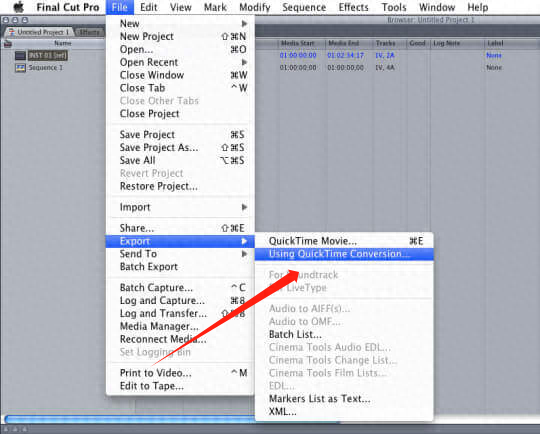540x434 pixels.
Task: Open the Sequence menu
Action: (304, 7)
